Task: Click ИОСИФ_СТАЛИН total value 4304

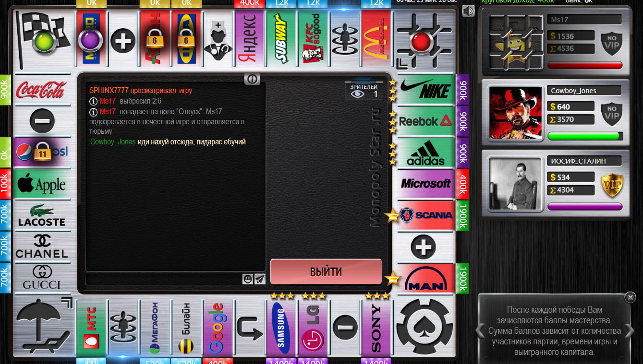Action: point(570,190)
